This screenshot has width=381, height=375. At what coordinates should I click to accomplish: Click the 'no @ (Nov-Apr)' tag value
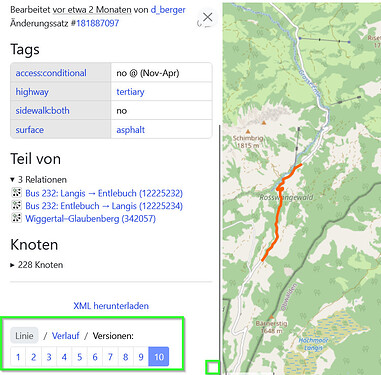click(x=148, y=73)
